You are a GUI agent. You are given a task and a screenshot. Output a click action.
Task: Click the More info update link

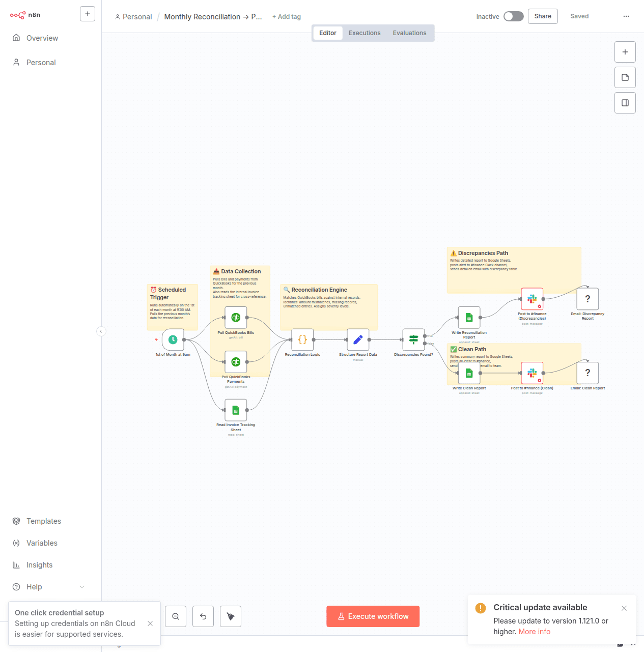point(534,632)
